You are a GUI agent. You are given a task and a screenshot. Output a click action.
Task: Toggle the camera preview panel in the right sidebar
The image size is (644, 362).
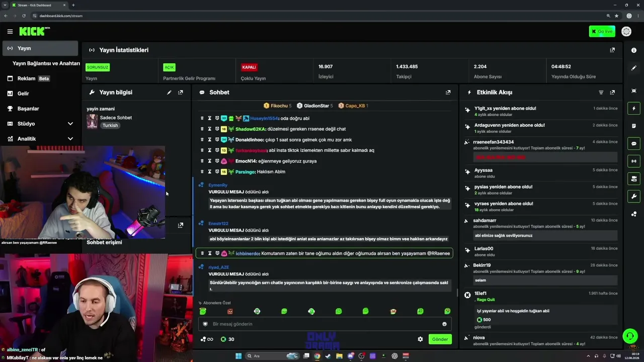[634, 179]
